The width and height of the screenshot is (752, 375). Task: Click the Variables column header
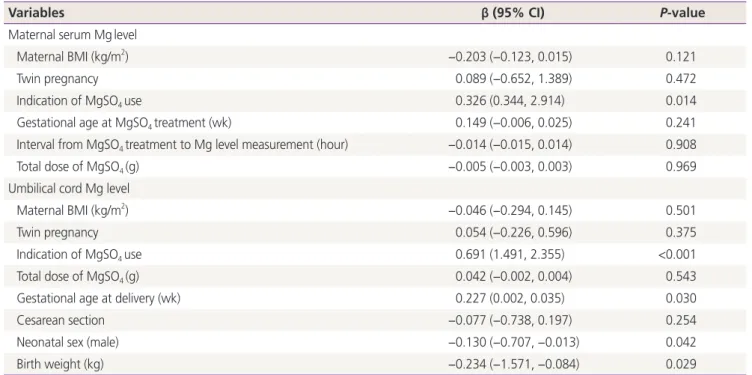(x=36, y=13)
